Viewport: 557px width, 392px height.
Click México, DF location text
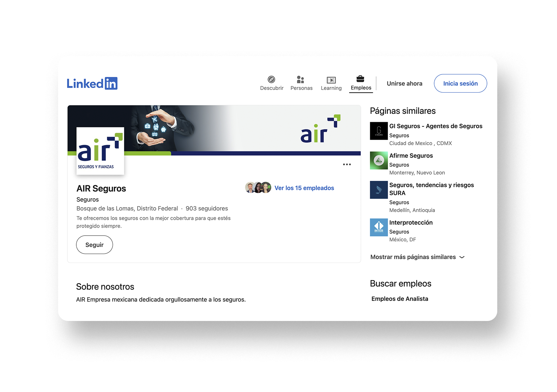[x=403, y=240]
